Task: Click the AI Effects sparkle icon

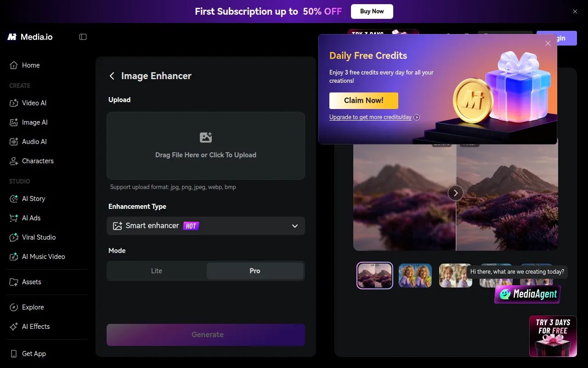Action: [x=14, y=327]
